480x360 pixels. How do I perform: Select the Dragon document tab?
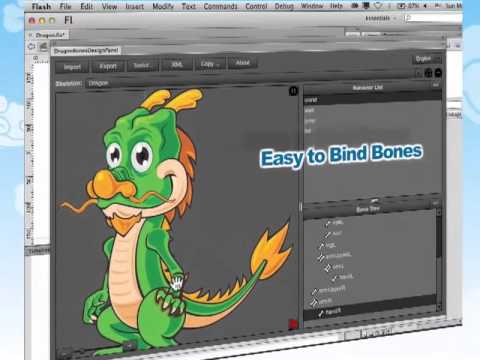(x=48, y=35)
